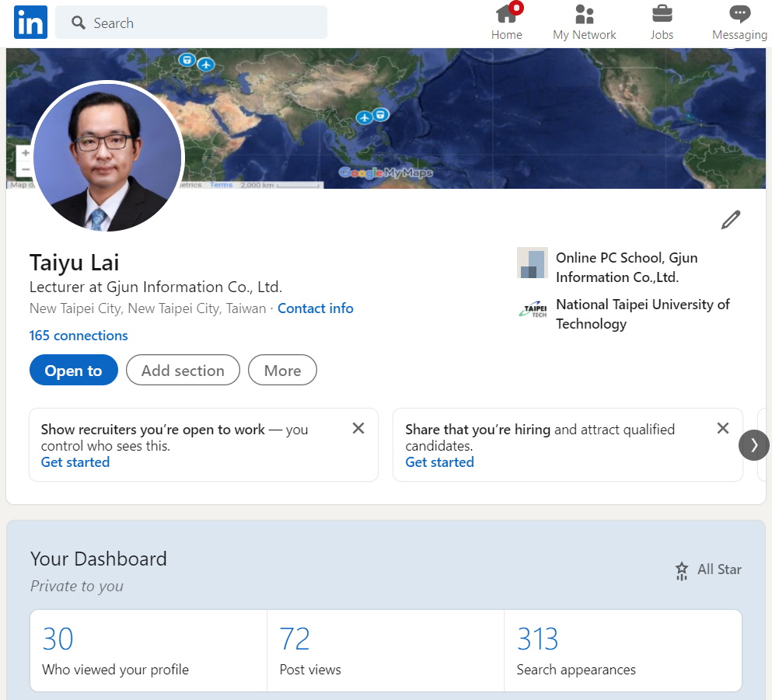Dismiss the open to work card
Image resolution: width=772 pixels, height=700 pixels.
tap(358, 428)
